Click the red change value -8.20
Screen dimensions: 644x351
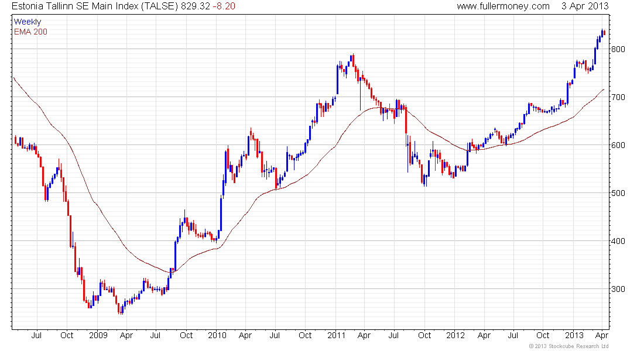(224, 6)
